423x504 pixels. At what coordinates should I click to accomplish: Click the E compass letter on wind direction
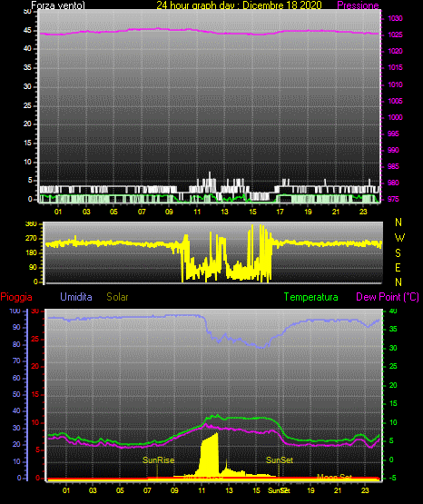click(398, 268)
